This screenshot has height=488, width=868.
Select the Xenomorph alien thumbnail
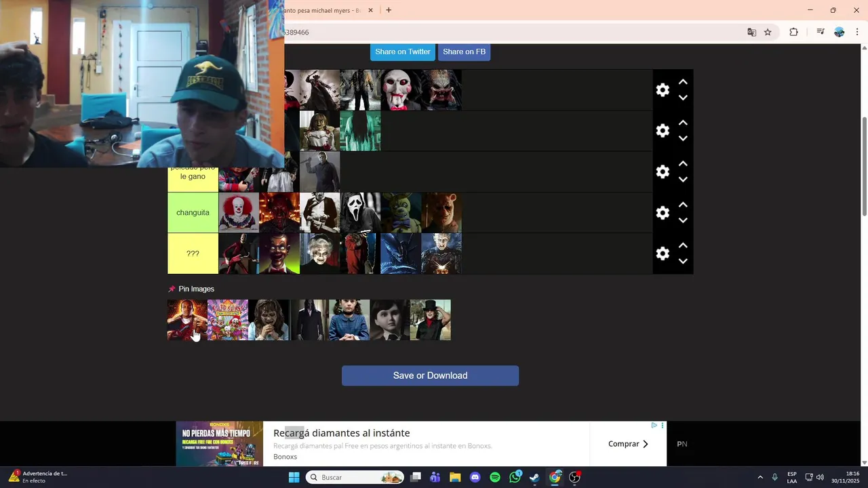click(x=401, y=253)
